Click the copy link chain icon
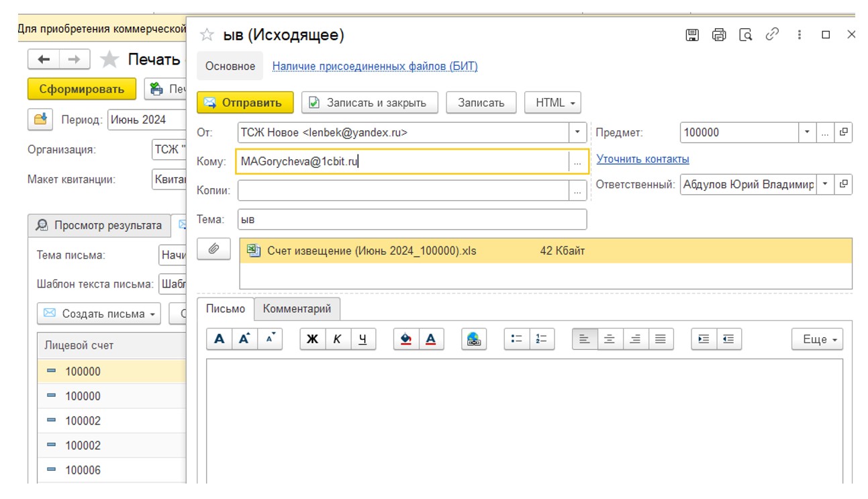This screenshot has height=499, width=868. click(772, 34)
